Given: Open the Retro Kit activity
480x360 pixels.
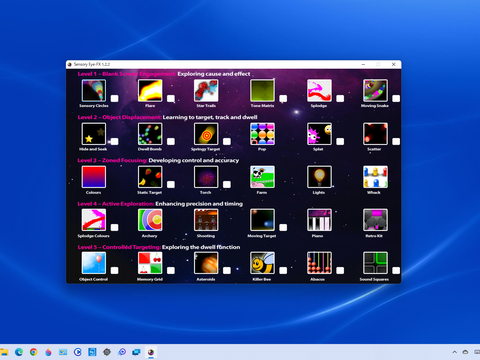Looking at the screenshot, I should coord(375,220).
